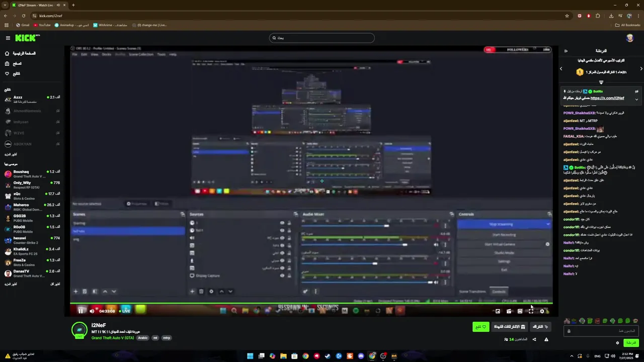644x362 pixels.
Task: Click i2NeF streamer avatar
Action: (79, 330)
